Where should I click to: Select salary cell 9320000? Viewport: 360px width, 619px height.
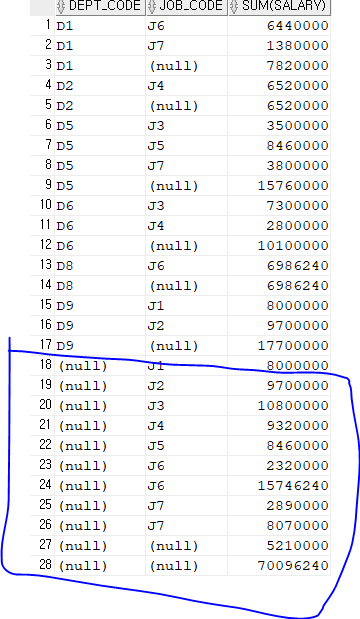click(298, 426)
